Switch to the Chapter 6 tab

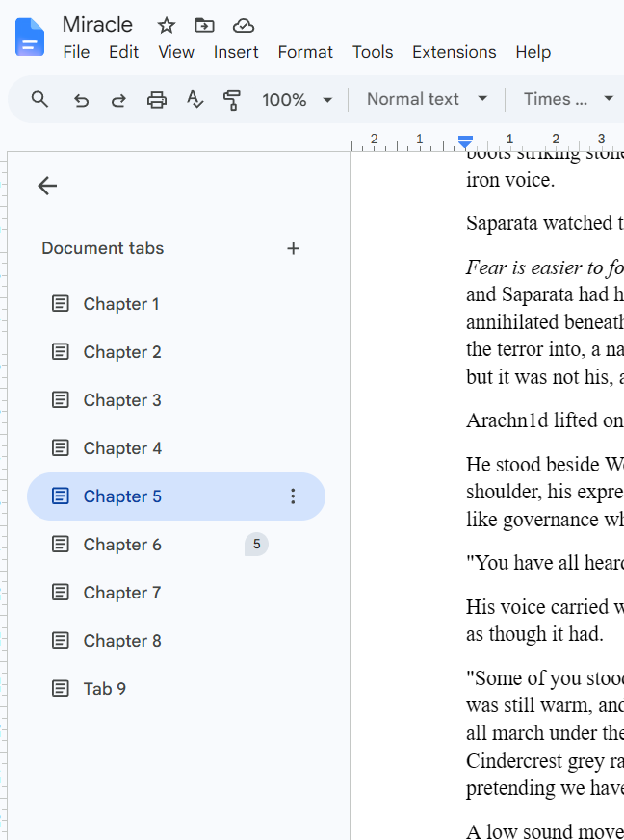click(176, 545)
